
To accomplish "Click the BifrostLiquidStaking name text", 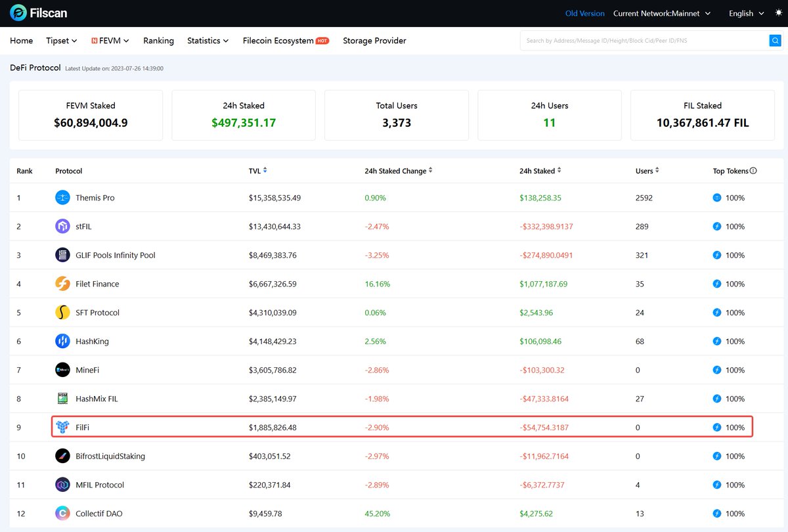I will tap(110, 456).
